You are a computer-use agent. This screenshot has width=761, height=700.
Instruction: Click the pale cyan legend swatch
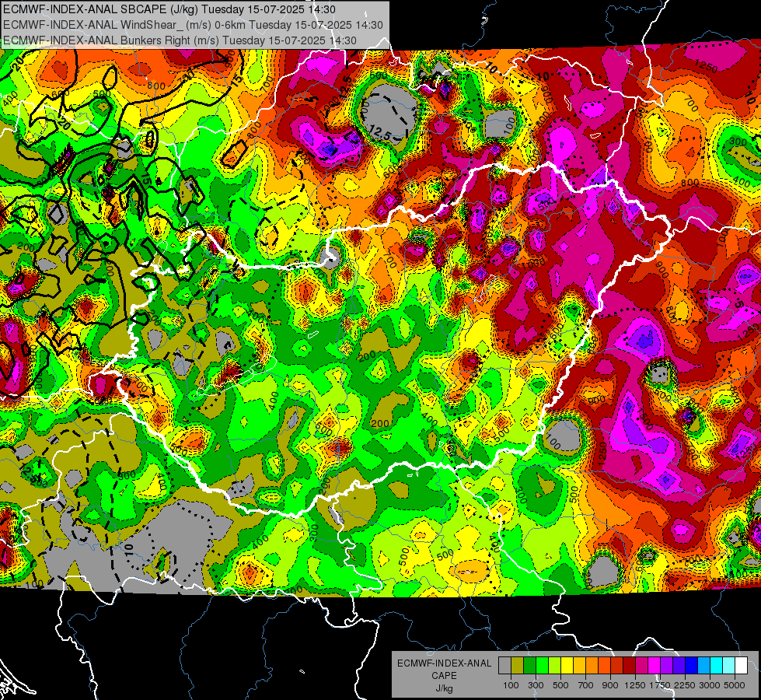click(x=729, y=666)
